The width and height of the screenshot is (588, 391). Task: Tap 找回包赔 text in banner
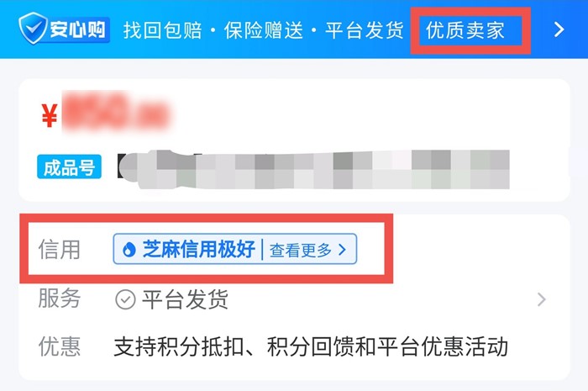(x=163, y=30)
